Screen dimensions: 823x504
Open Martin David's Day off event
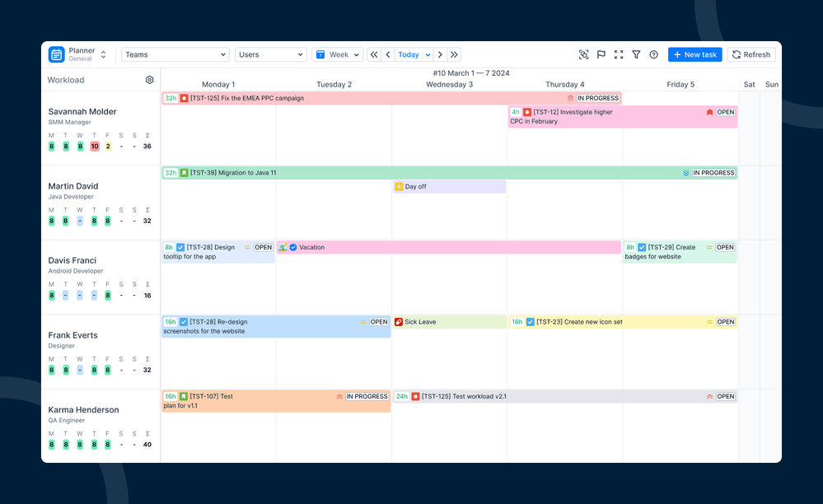pos(449,187)
